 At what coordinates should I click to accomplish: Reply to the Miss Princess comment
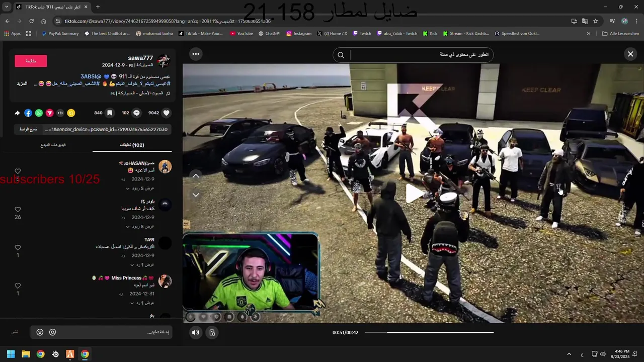[x=121, y=294]
